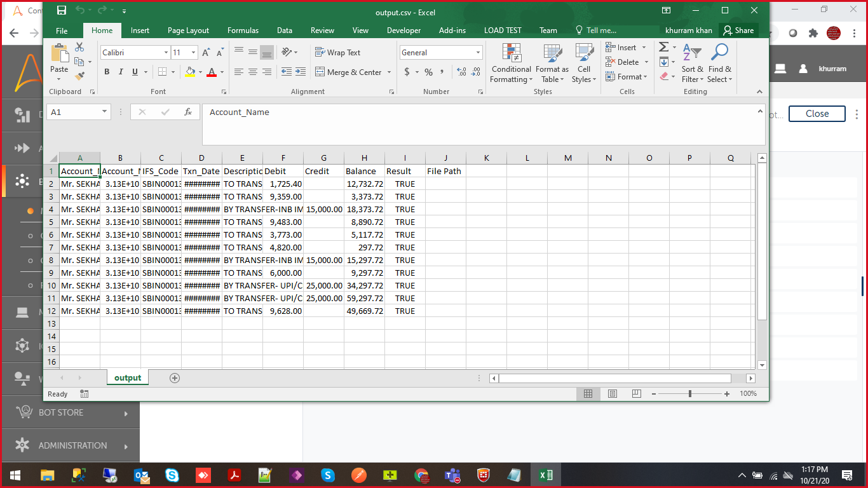The width and height of the screenshot is (868, 488).
Task: Open Conditional Formatting menu
Action: 511,64
